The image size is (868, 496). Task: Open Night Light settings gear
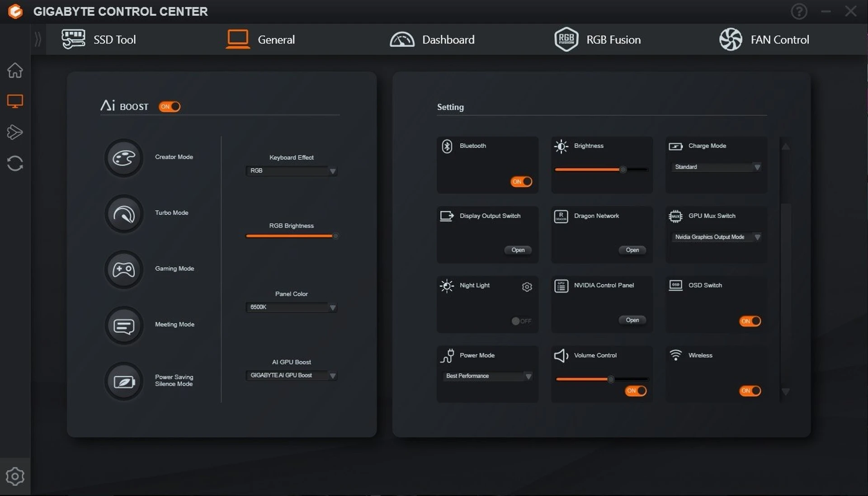point(527,287)
